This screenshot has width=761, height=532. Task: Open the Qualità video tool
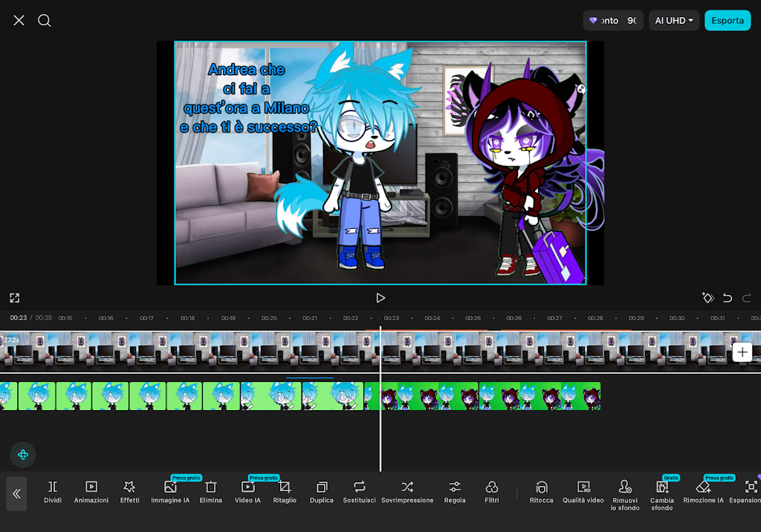click(583, 492)
